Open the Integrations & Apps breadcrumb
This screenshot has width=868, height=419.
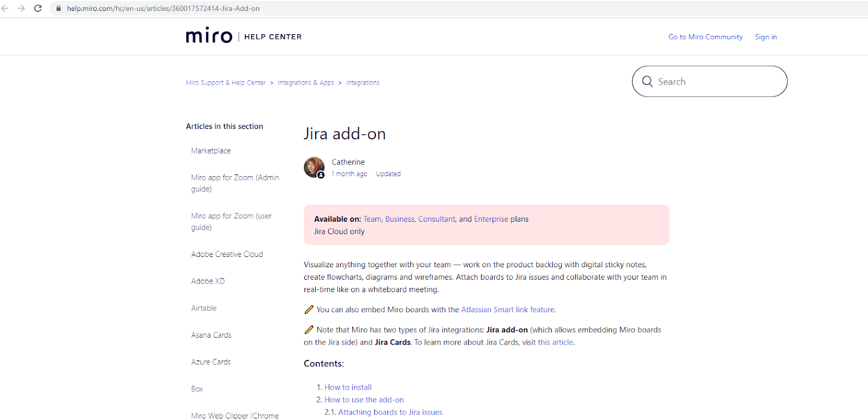point(305,83)
